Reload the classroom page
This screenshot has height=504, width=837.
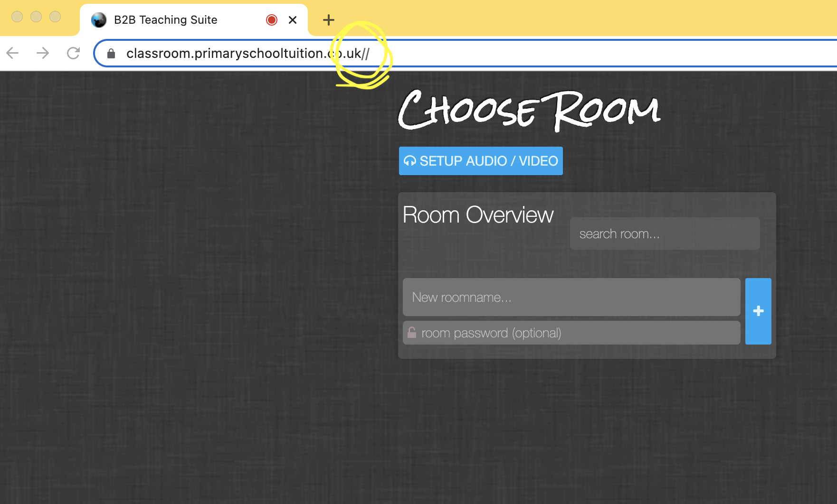point(73,53)
